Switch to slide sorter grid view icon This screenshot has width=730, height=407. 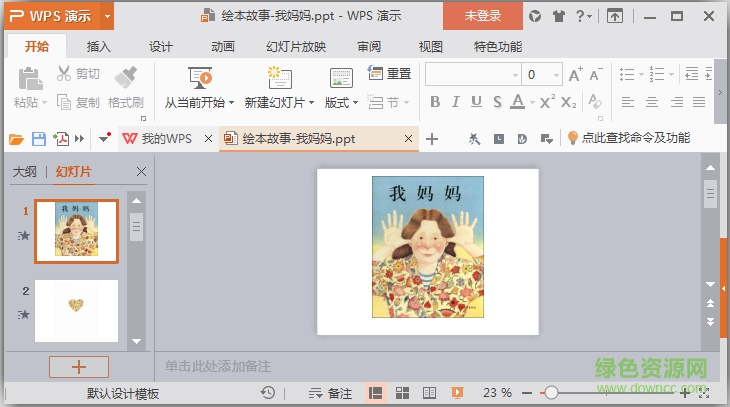tap(402, 393)
